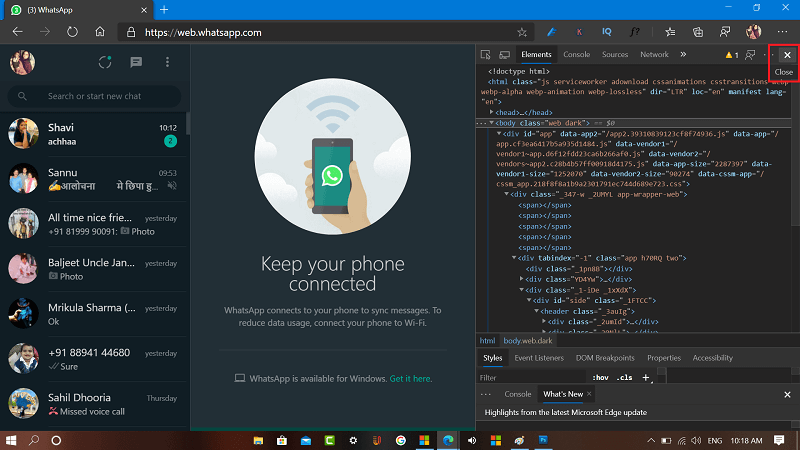Open Properties tab
800x450 pixels.
(664, 358)
